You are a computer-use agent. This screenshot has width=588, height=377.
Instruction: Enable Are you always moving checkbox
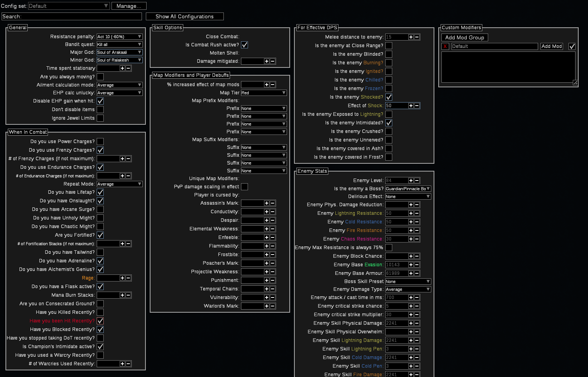(x=100, y=77)
